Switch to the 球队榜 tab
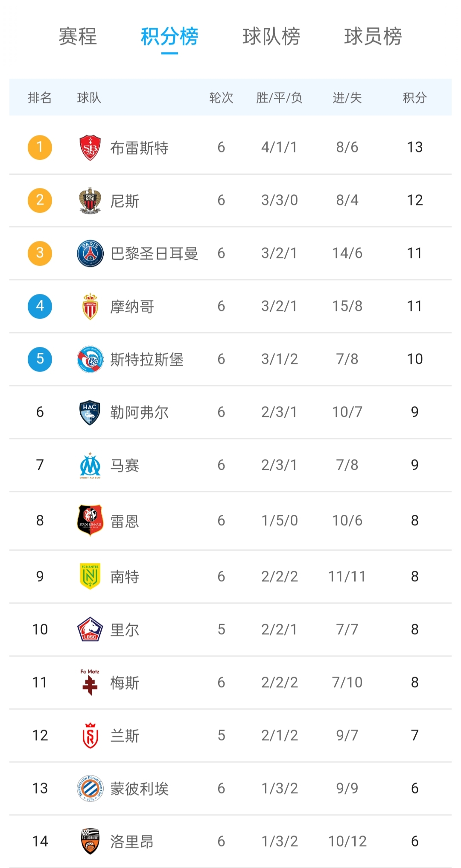 click(x=271, y=36)
